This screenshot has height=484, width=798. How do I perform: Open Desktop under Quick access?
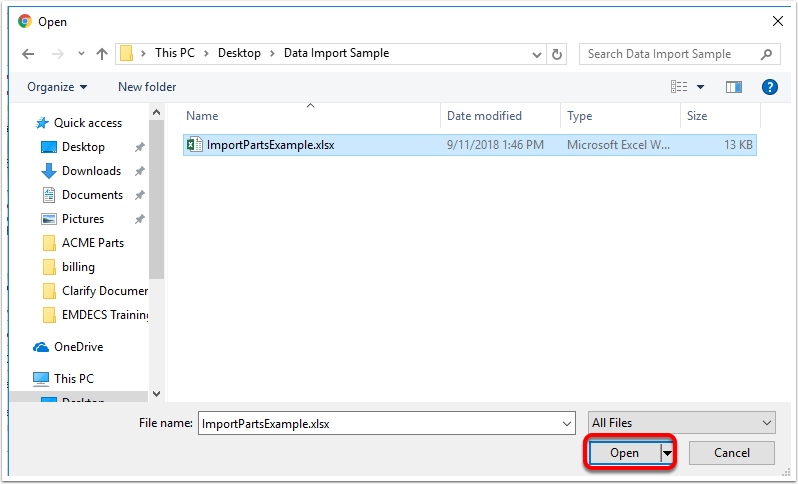[83, 147]
